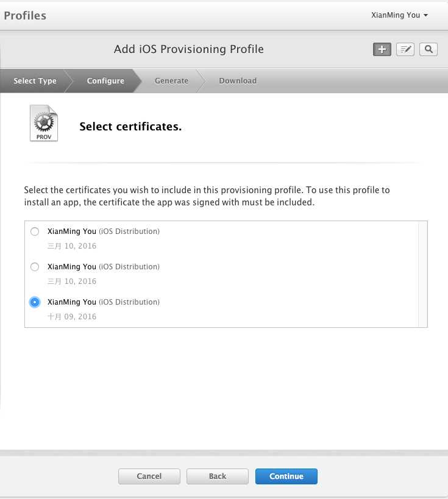Click the Select certificates heading
Image resolution: width=448 pixels, height=499 pixels.
(x=130, y=127)
